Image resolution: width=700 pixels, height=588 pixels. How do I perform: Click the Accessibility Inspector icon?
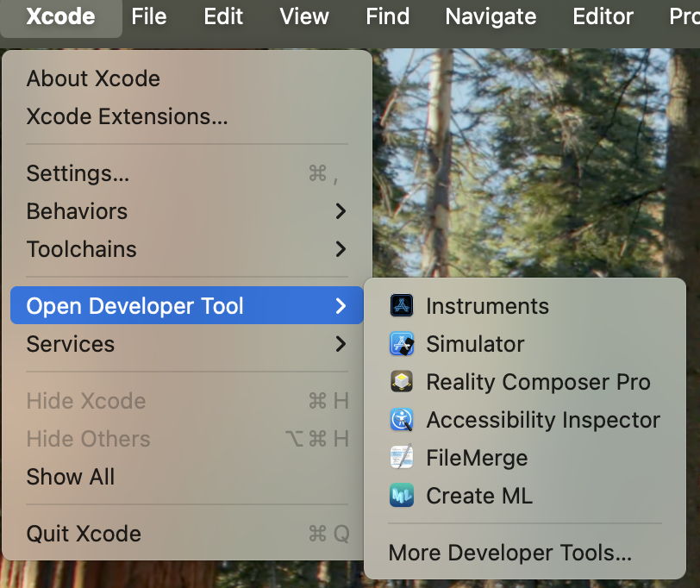pos(402,420)
